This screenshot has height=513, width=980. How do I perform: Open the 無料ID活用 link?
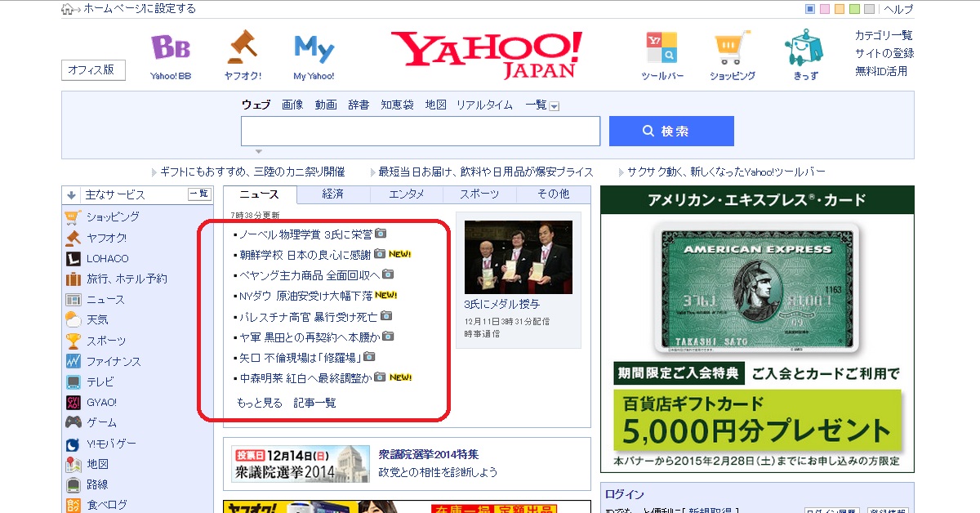880,71
